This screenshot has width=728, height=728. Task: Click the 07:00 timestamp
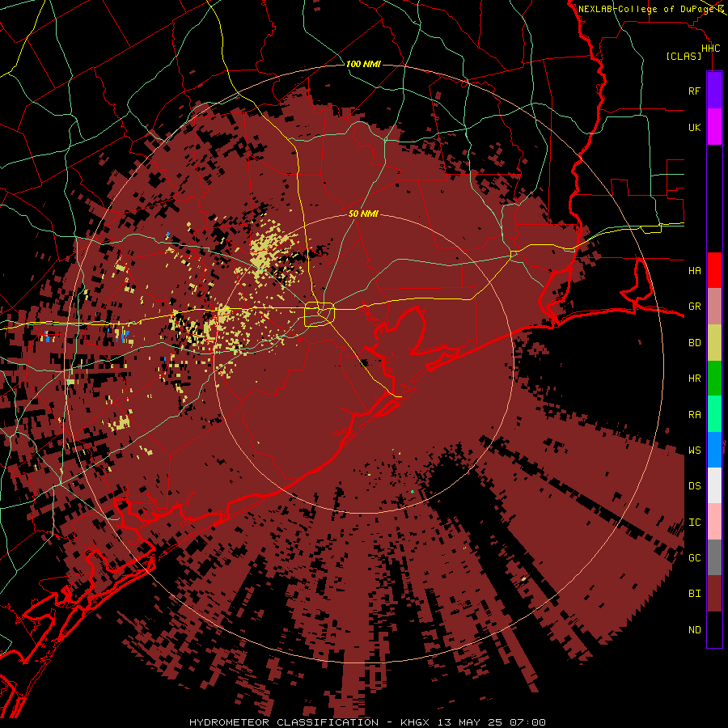(527, 722)
